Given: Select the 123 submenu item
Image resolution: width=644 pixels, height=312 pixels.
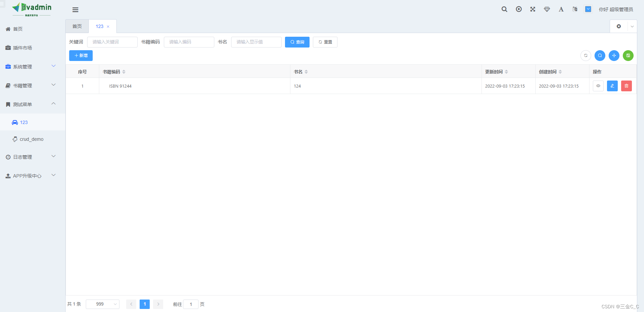Looking at the screenshot, I should [x=33, y=122].
